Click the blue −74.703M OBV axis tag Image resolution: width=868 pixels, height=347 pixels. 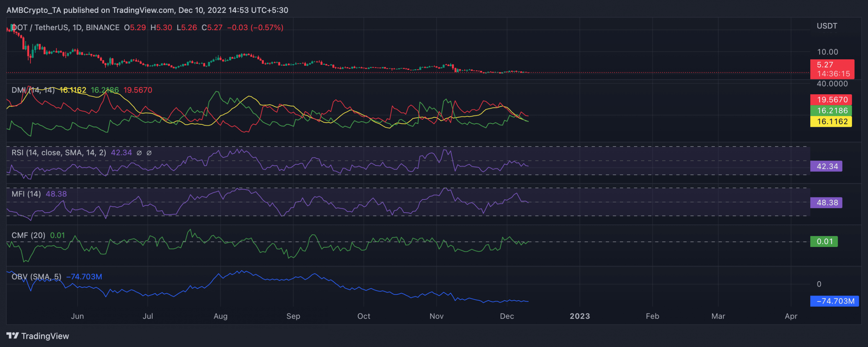click(x=835, y=301)
